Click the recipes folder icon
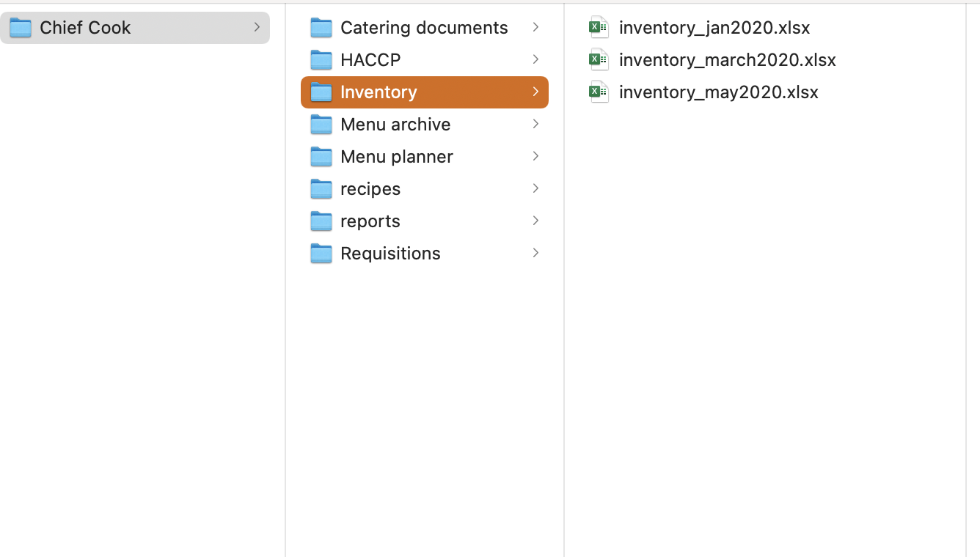 tap(321, 189)
